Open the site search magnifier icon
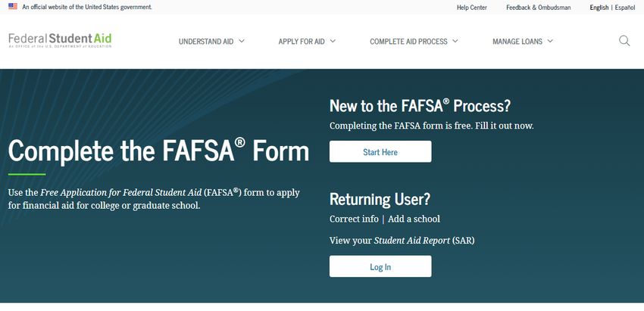Screen dimensions: 644x311 [624, 41]
